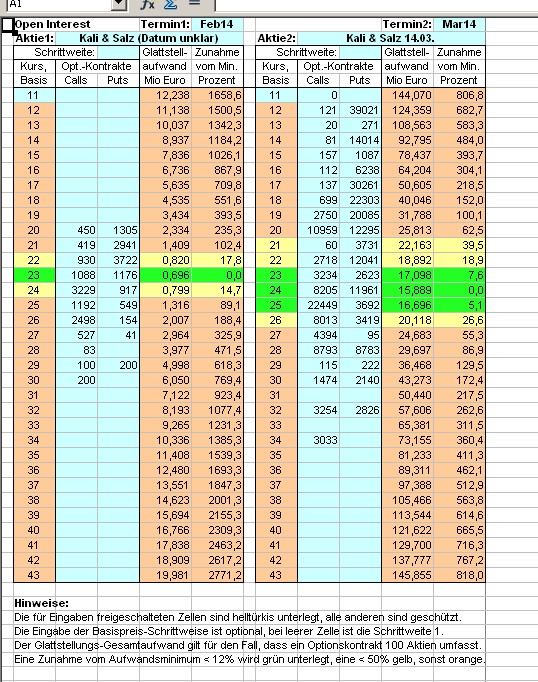Select Puts value 1305 in Aktie1 table
Viewport: 538px width, 682px height.
click(118, 230)
